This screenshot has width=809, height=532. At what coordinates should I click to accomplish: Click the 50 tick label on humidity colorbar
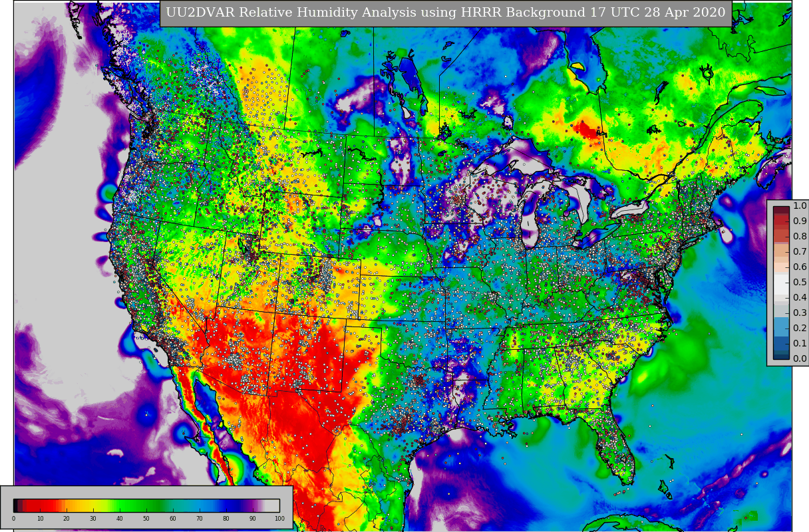[146, 519]
